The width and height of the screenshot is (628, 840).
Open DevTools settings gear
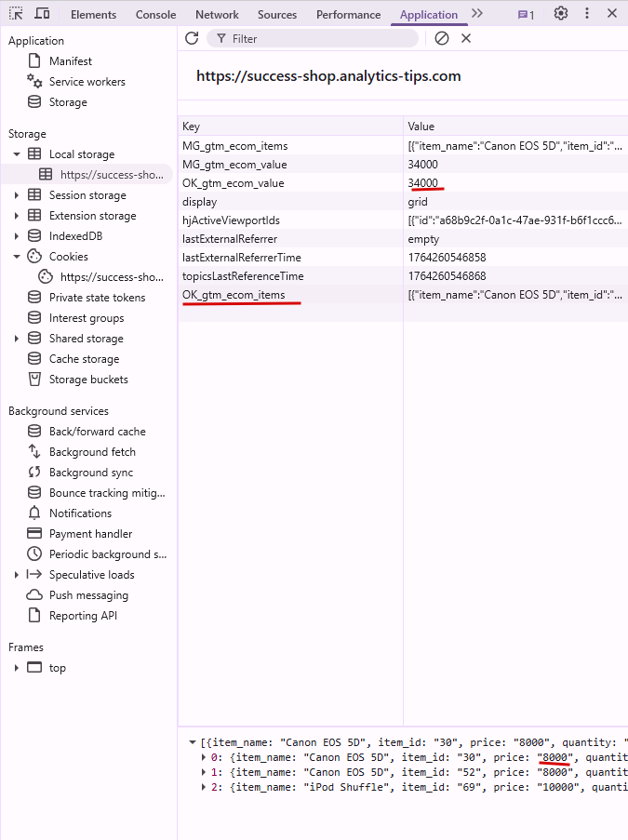pos(560,14)
